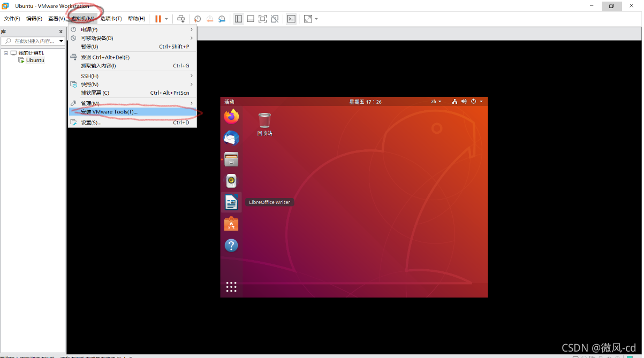Click the VMware Workstation title bar logo
This screenshot has height=358, width=644.
(5, 6)
